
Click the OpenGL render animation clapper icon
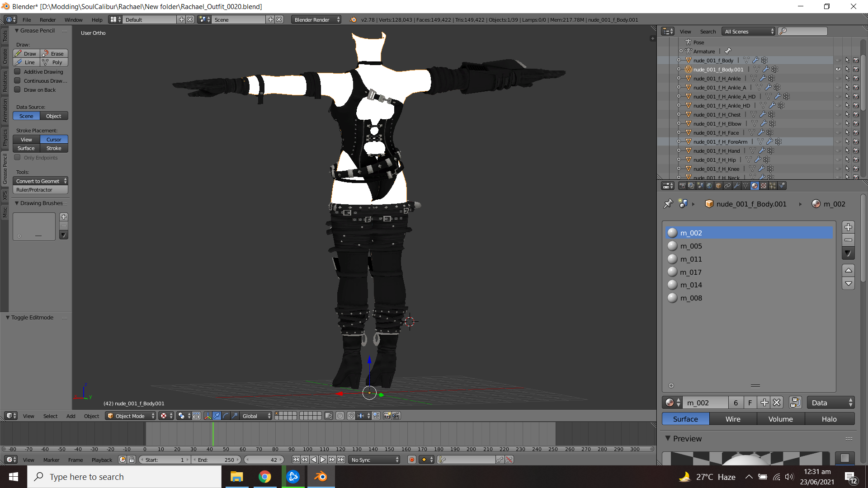[396, 416]
